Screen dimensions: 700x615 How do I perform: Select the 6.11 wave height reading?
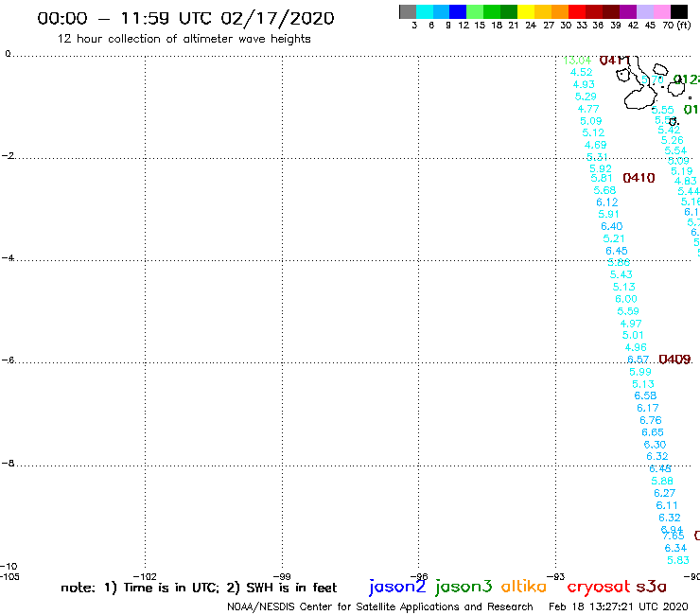pos(667,505)
